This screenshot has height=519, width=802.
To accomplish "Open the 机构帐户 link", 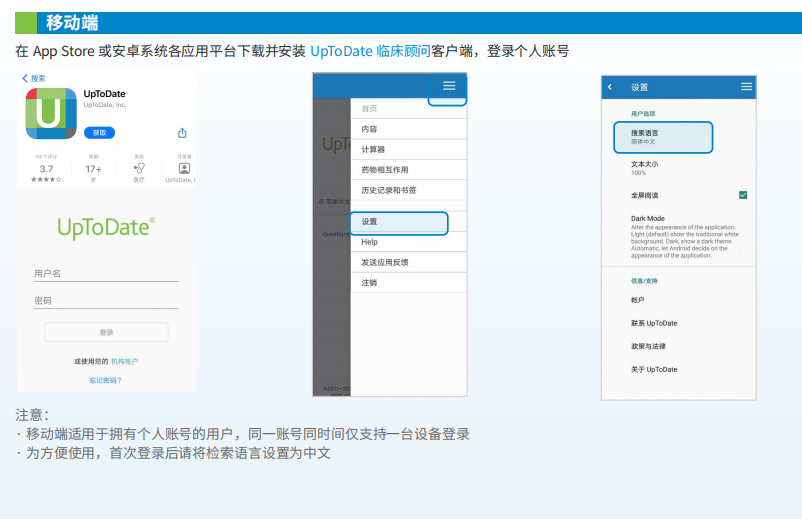I will [124, 362].
